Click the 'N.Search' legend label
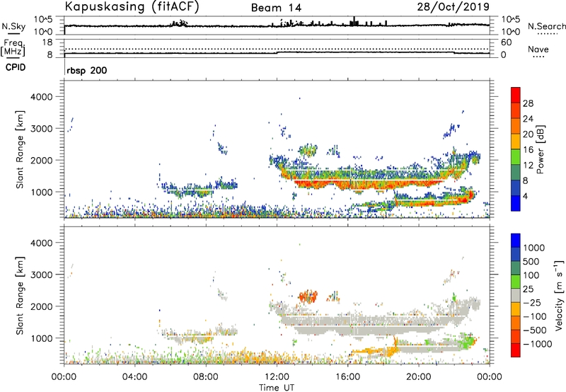 tap(546, 26)
